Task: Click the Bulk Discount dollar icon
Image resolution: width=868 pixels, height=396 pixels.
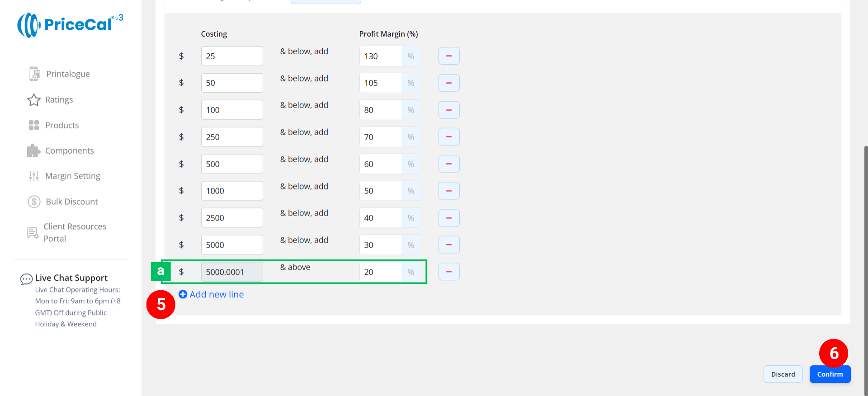Action: coord(34,202)
